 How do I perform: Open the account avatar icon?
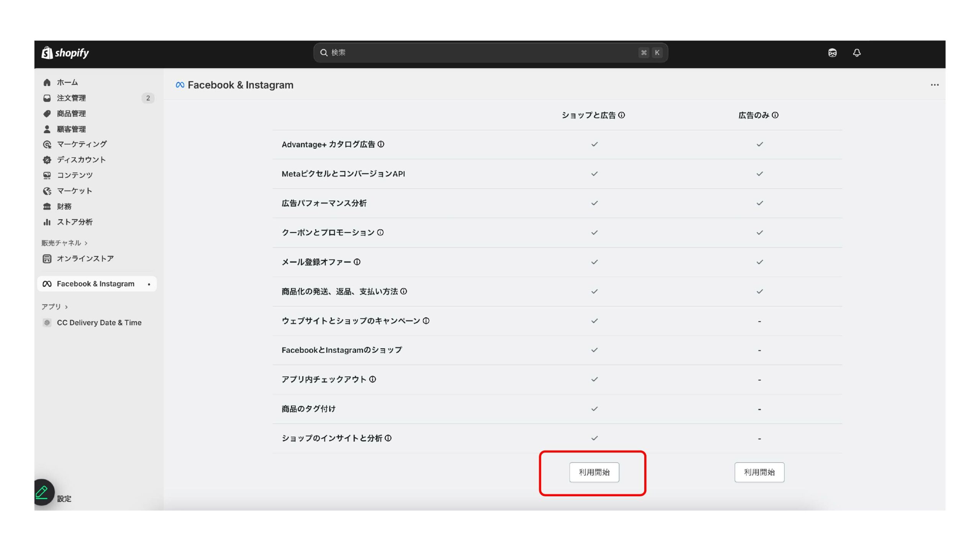coord(832,53)
